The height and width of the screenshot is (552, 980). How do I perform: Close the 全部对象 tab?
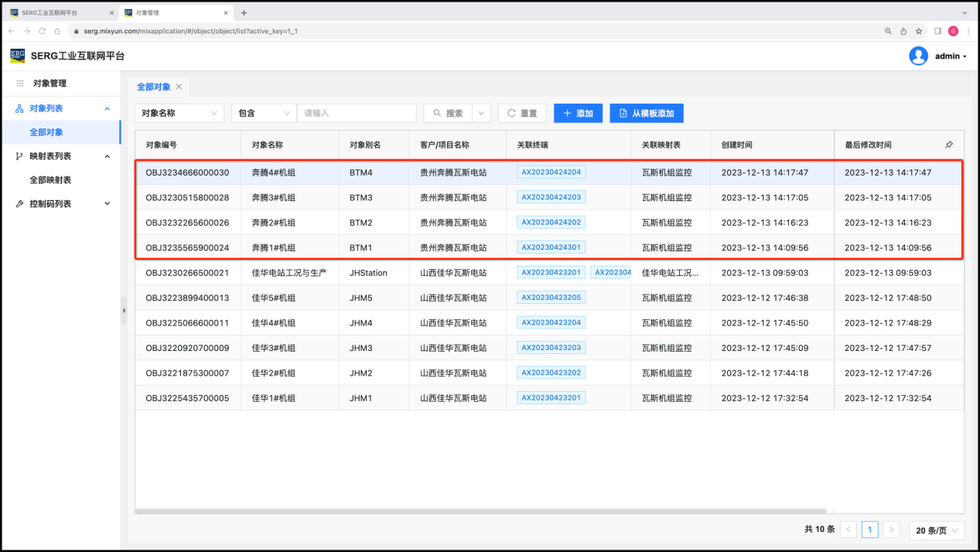click(179, 87)
